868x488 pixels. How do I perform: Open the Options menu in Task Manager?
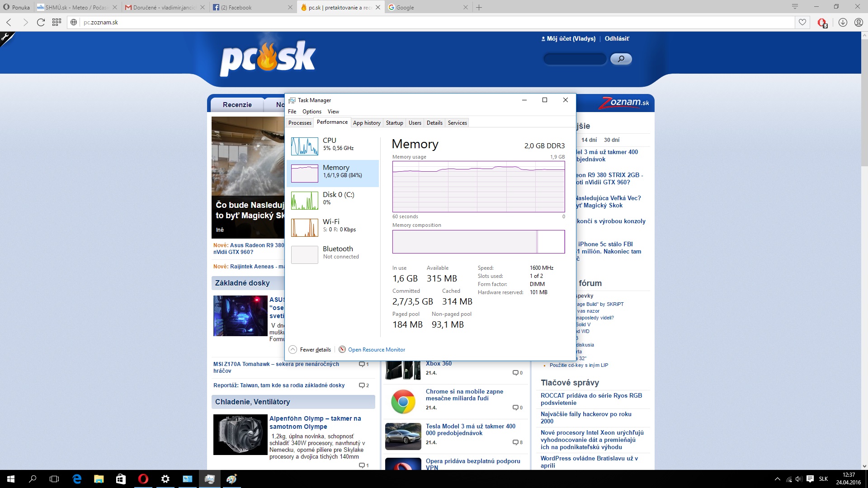click(x=312, y=112)
